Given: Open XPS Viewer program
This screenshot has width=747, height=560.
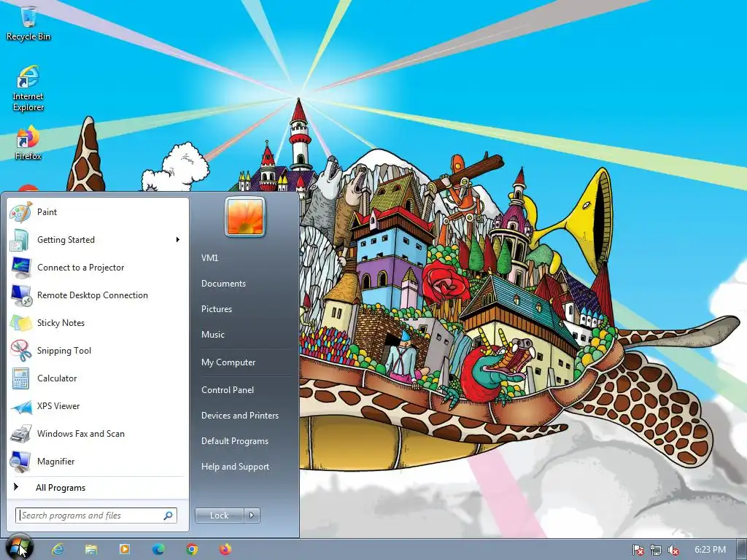Looking at the screenshot, I should coord(98,406).
